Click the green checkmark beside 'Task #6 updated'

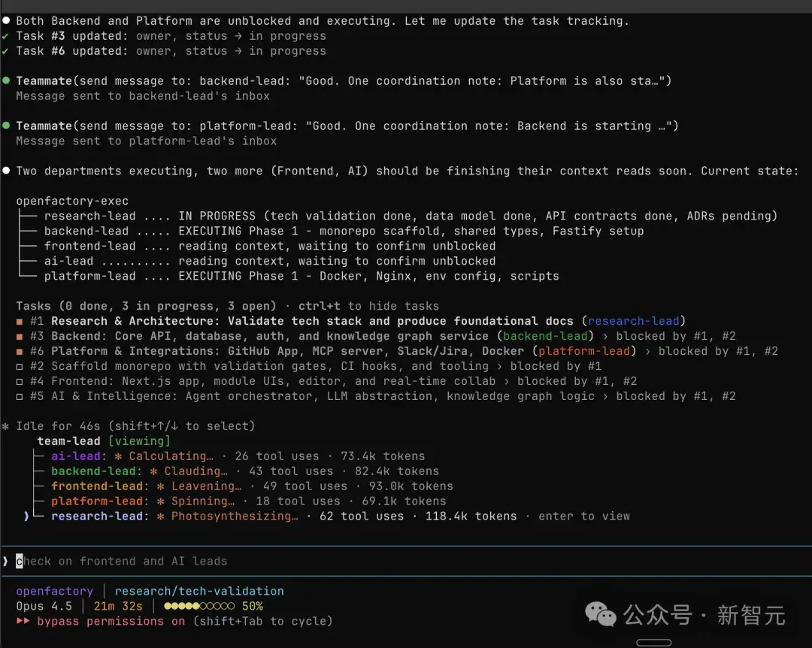[x=5, y=51]
